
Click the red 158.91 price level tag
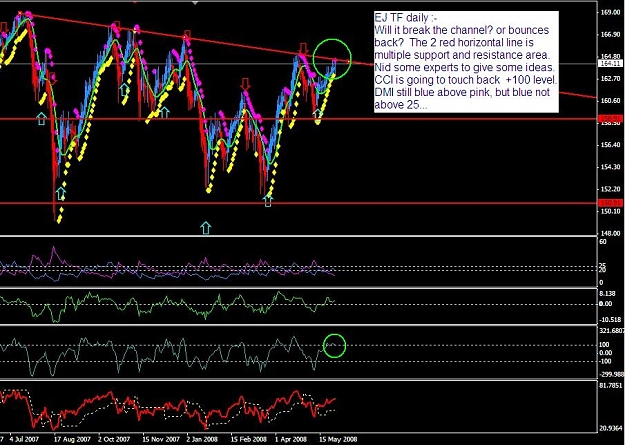pyautogui.click(x=609, y=118)
